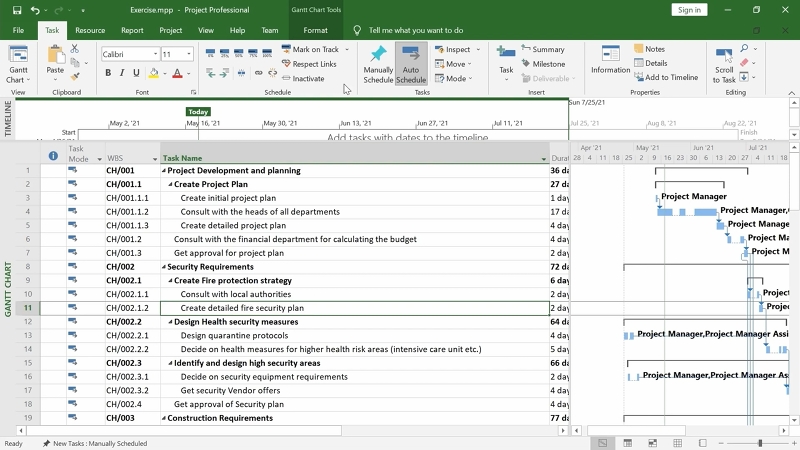Click the Find magnifier icon
The height and width of the screenshot is (450, 800).
tap(744, 48)
